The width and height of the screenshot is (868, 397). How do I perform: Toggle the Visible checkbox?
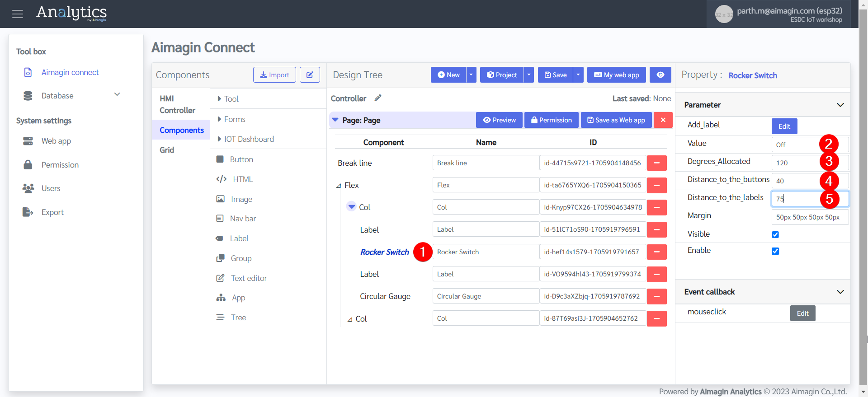click(x=775, y=234)
